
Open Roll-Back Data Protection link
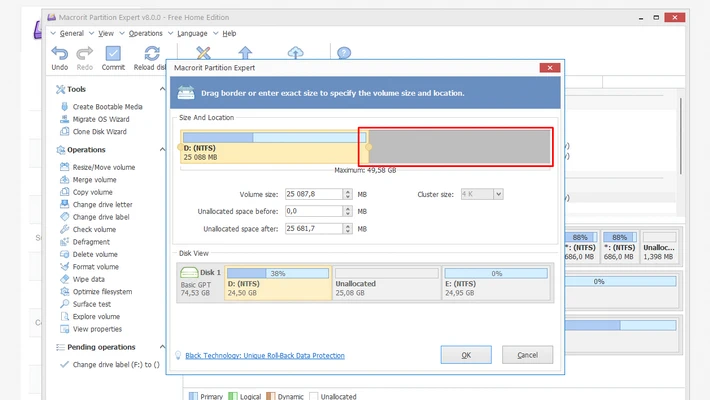click(x=265, y=356)
